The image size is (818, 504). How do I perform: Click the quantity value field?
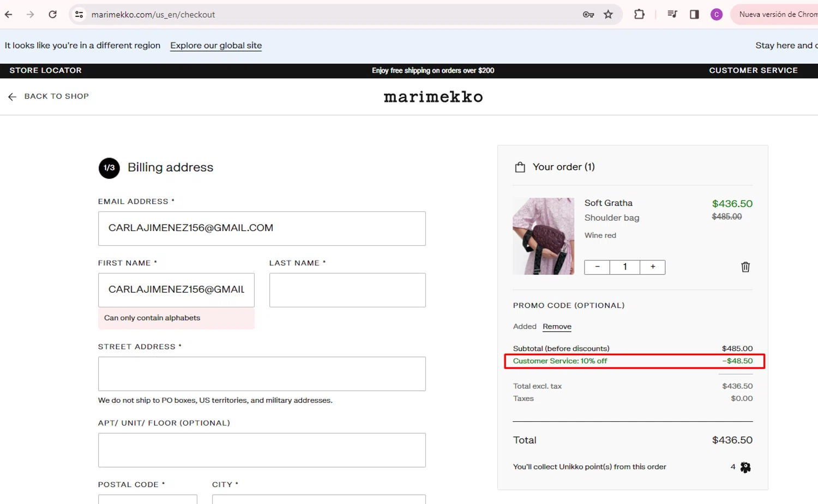pyautogui.click(x=625, y=267)
